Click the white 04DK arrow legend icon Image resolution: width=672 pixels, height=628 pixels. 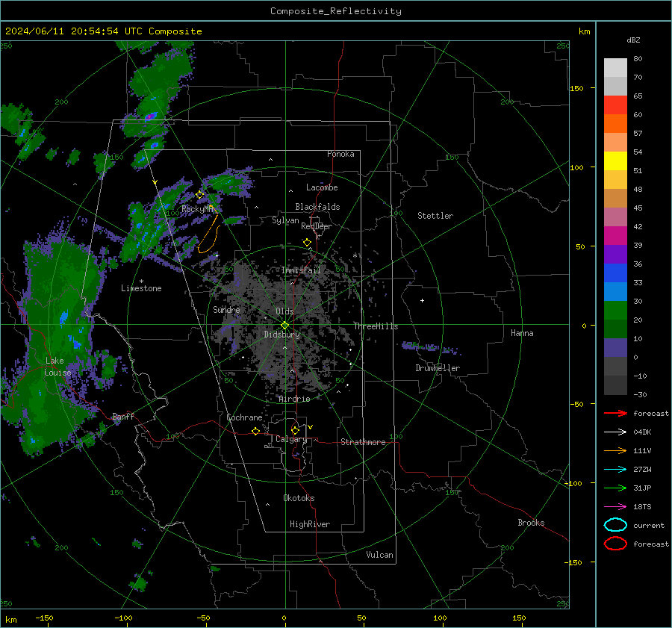615,432
